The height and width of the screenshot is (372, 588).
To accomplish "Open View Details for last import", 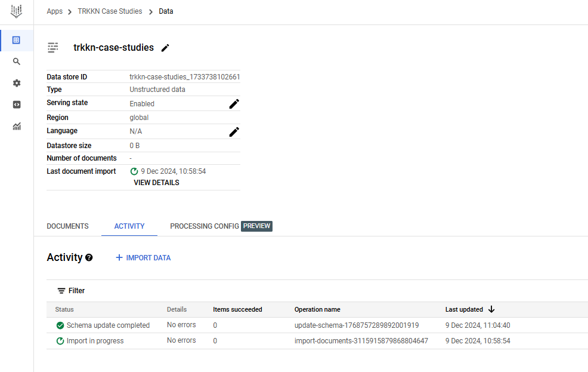I will point(156,183).
